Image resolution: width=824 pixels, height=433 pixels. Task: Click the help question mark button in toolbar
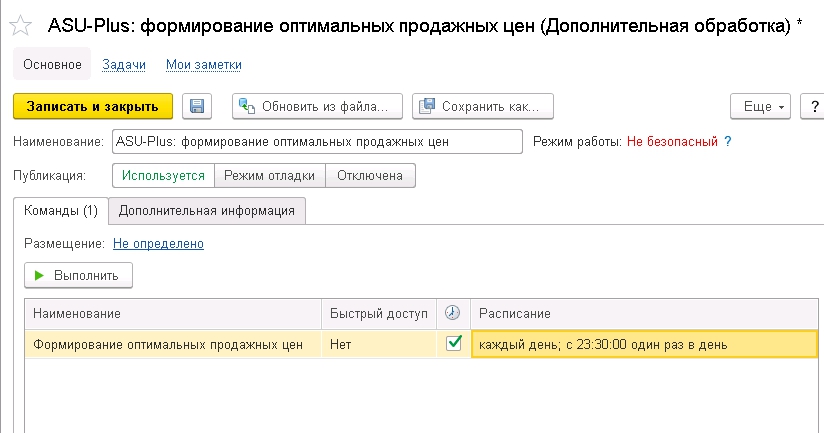(x=813, y=106)
